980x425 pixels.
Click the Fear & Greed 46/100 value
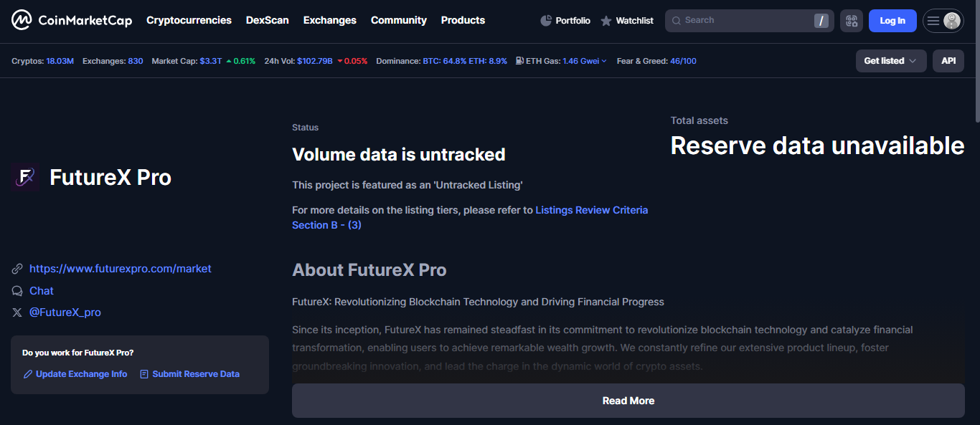click(683, 61)
